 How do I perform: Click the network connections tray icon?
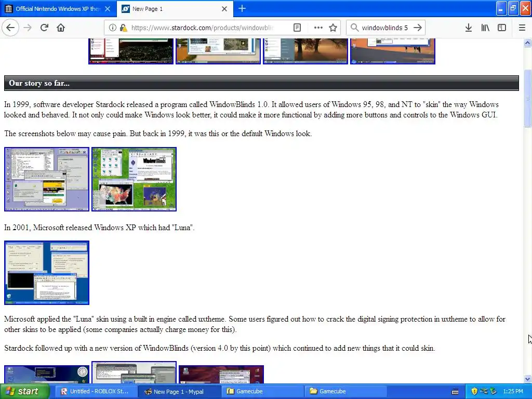pyautogui.click(x=484, y=391)
